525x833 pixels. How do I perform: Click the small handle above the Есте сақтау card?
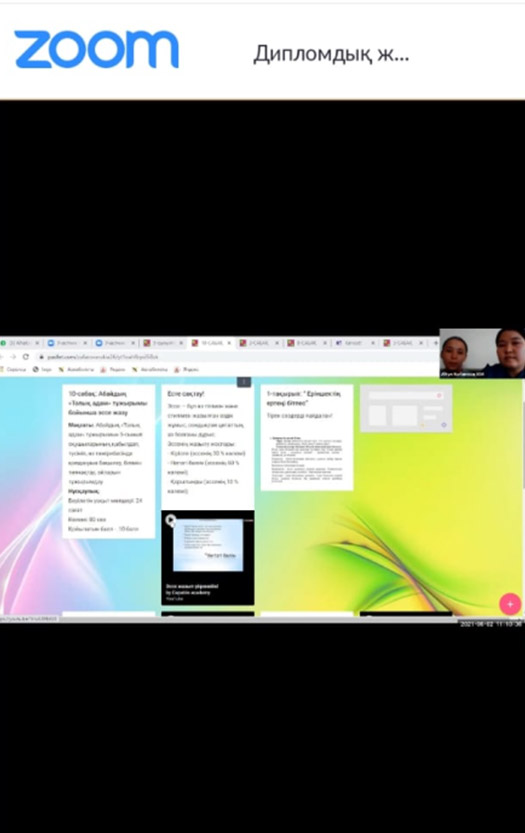point(243,382)
